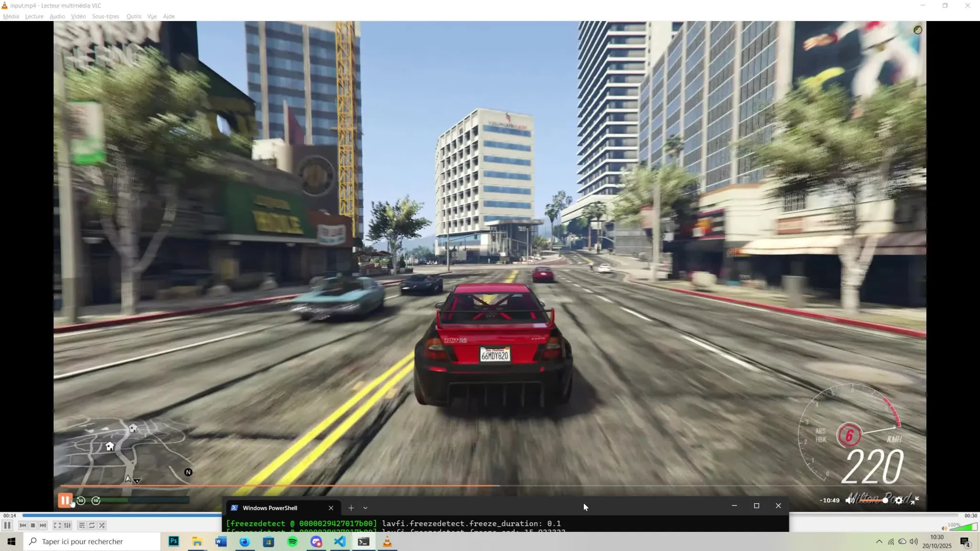Toggle VLC random shuffle mode
This screenshot has height=551, width=980.
102,525
